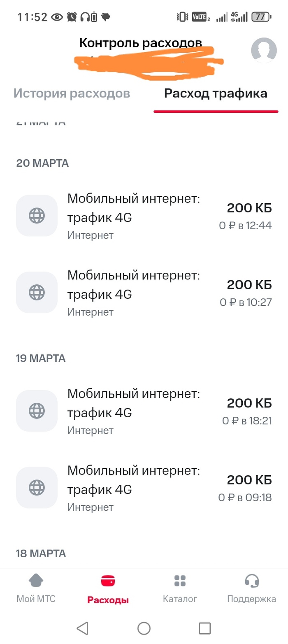Tap globe icon of 12:44 traffic entry

tap(37, 216)
